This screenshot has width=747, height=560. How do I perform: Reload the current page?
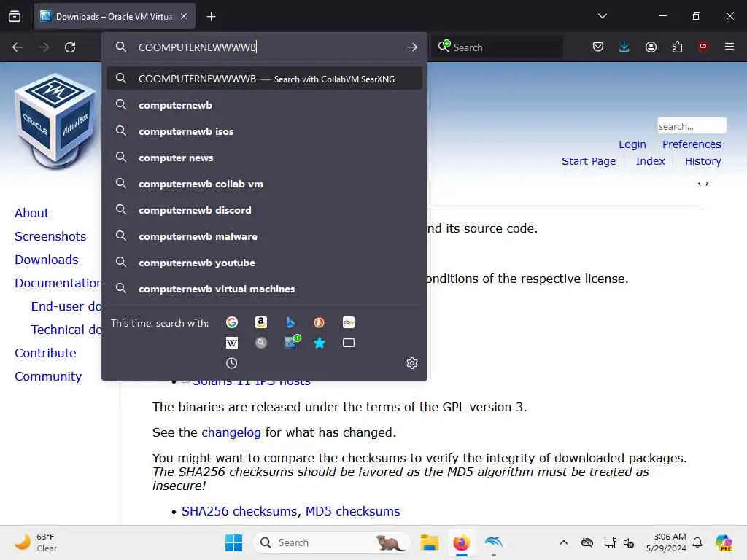click(70, 47)
